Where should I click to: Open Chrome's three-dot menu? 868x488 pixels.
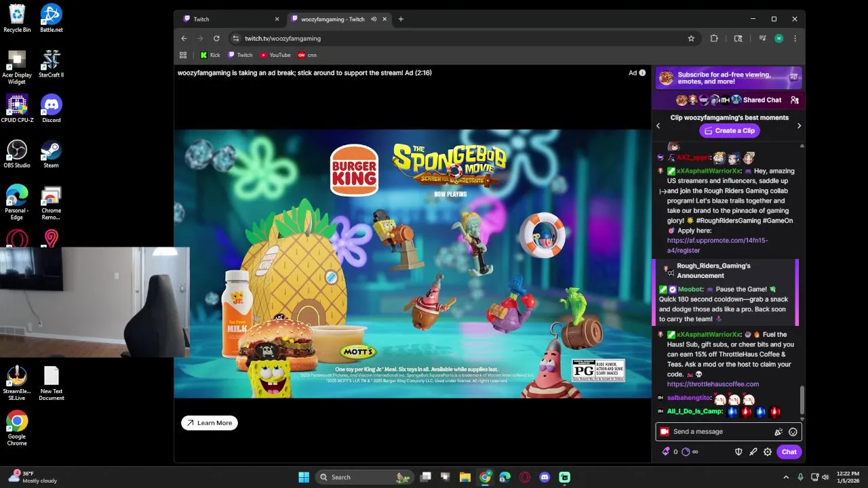795,39
